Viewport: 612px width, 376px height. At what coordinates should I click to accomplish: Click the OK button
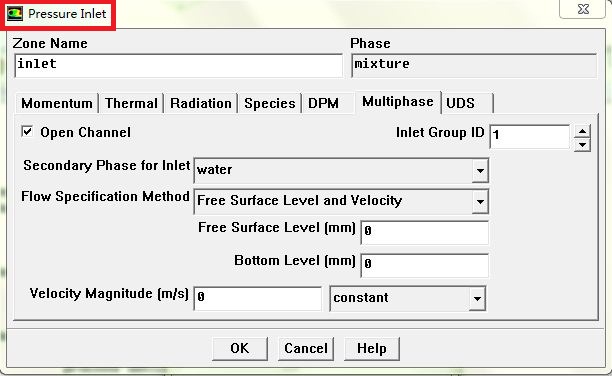point(240,348)
